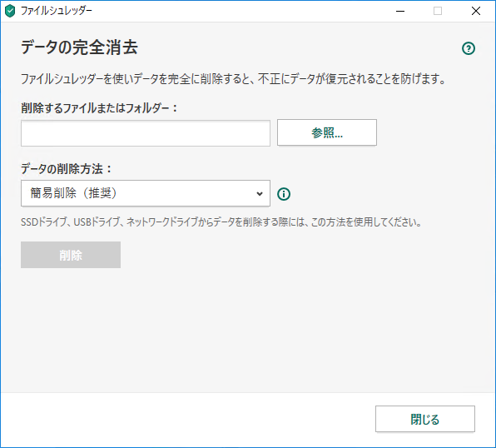Click the データの削除方法 label
The image size is (496, 448).
pos(66,169)
